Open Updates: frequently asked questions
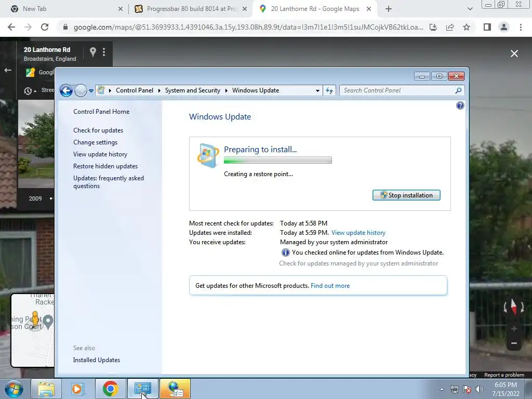Screen dimensions: 532x399 (x=108, y=182)
